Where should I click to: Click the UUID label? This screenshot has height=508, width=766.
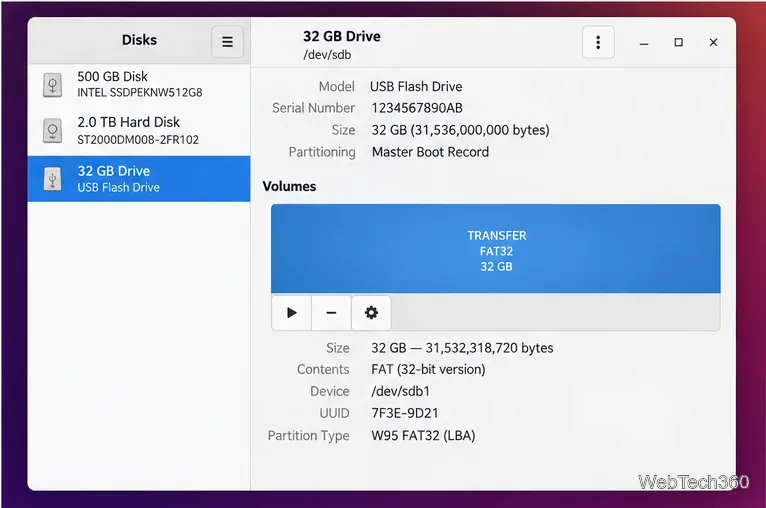[x=335, y=413]
